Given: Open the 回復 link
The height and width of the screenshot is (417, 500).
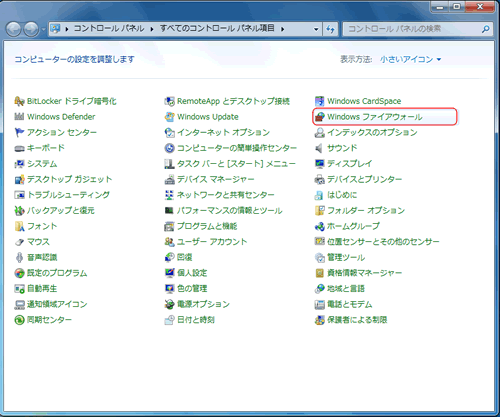Looking at the screenshot, I should (185, 257).
